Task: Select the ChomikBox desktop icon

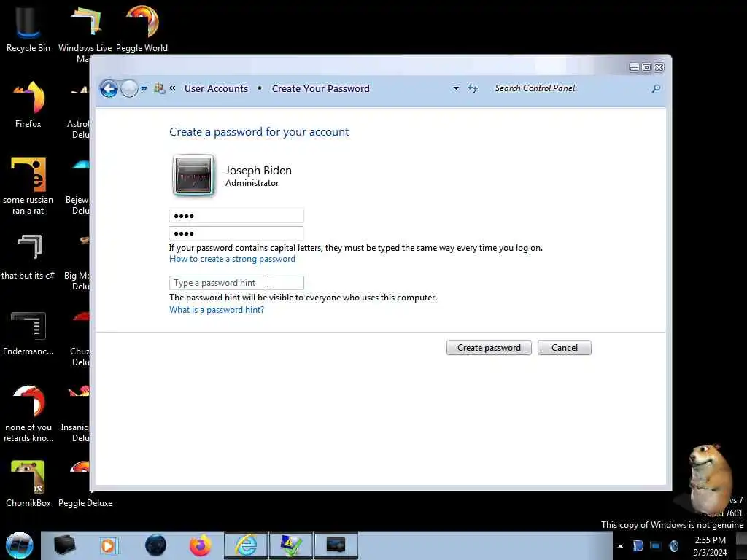Action: pos(28,484)
